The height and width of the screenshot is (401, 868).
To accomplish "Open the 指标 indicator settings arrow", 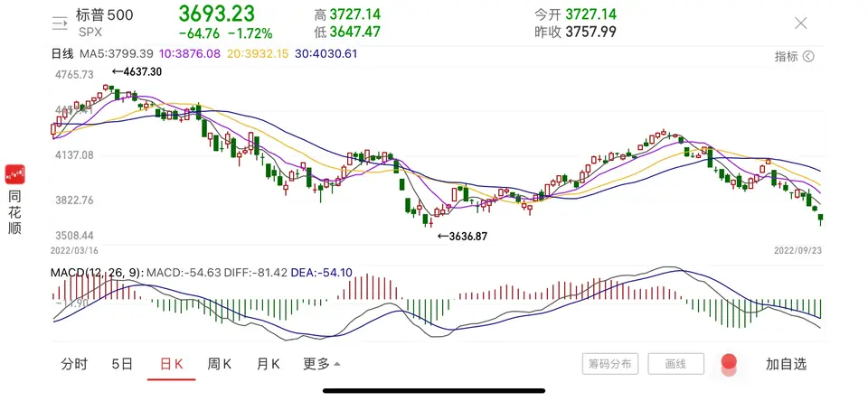I will (808, 56).
